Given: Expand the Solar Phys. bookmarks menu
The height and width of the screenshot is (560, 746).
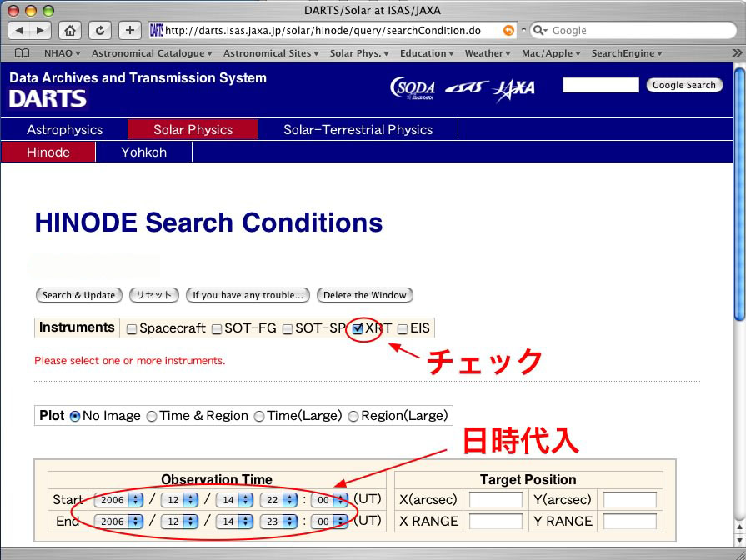Looking at the screenshot, I should coord(360,53).
